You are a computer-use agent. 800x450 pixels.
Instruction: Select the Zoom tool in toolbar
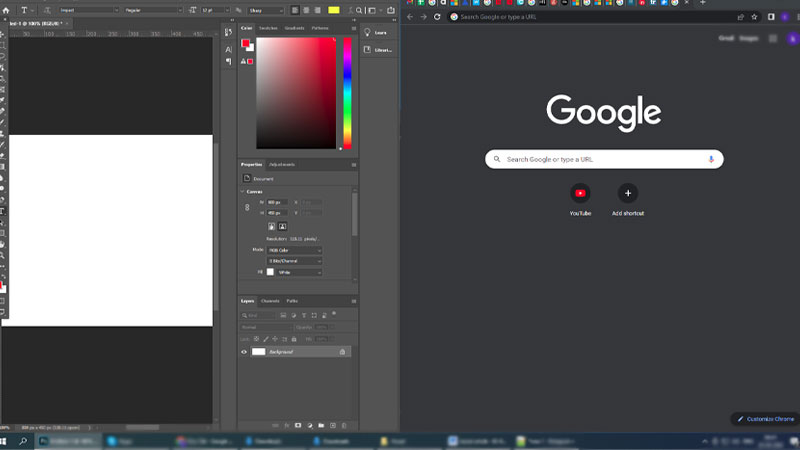(x=3, y=255)
